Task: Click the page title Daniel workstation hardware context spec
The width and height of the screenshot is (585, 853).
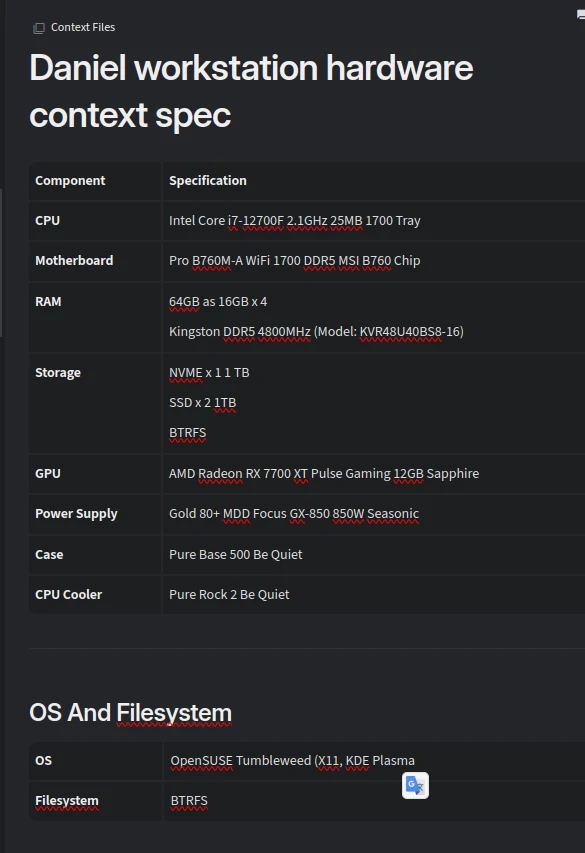Action: coord(250,90)
